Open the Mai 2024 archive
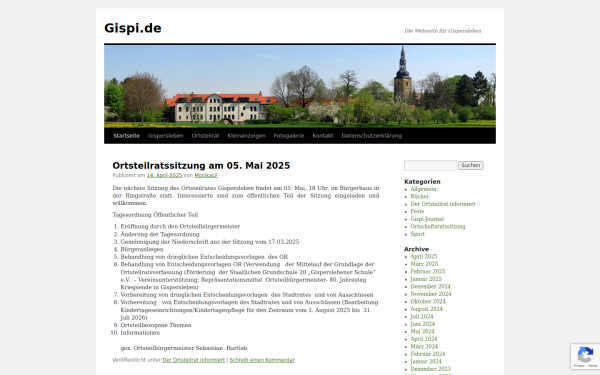The height and width of the screenshot is (375, 600). pos(422,332)
